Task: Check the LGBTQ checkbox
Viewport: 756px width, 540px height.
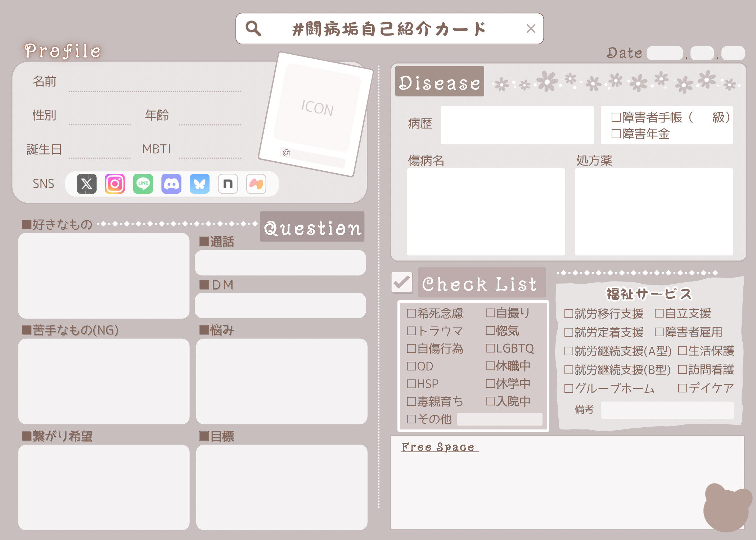Action: (x=490, y=348)
